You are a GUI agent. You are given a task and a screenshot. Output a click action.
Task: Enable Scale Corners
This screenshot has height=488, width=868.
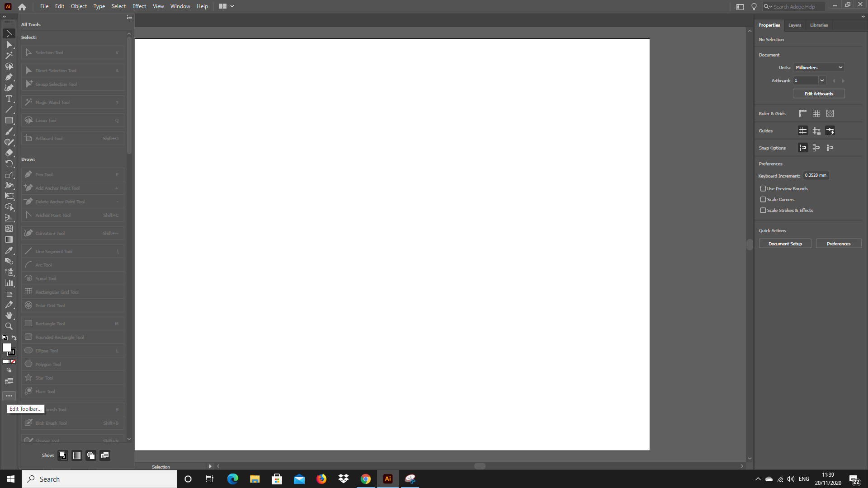pyautogui.click(x=763, y=199)
